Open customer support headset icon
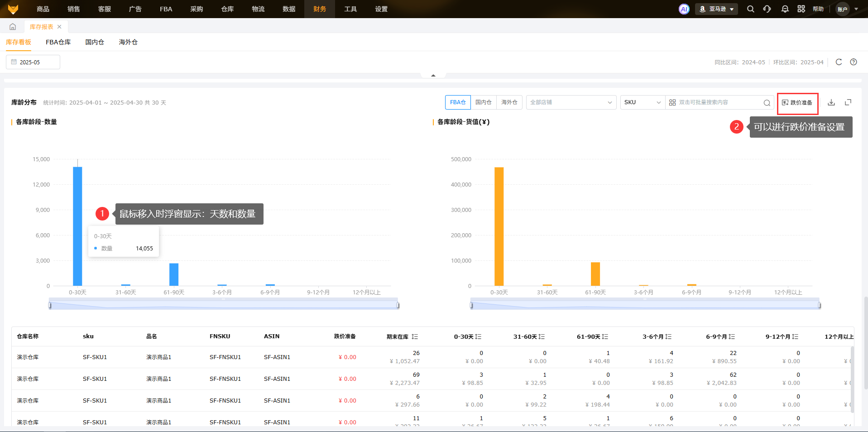The width and height of the screenshot is (868, 432). point(767,9)
